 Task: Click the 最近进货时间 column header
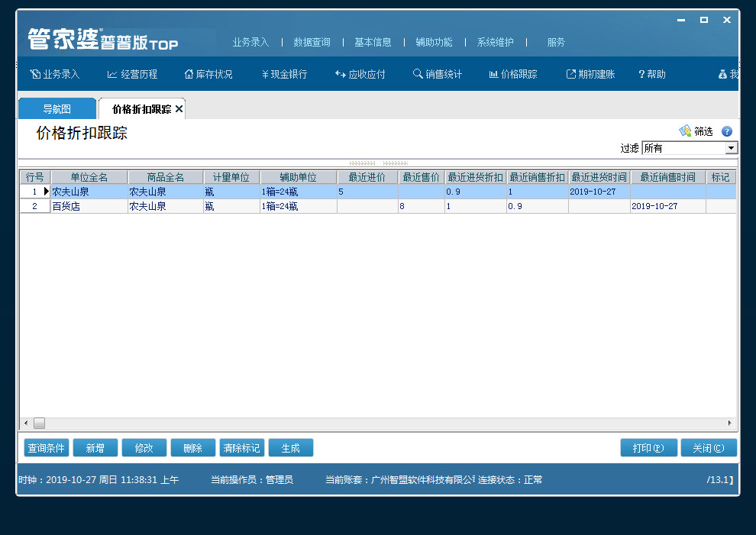599,177
